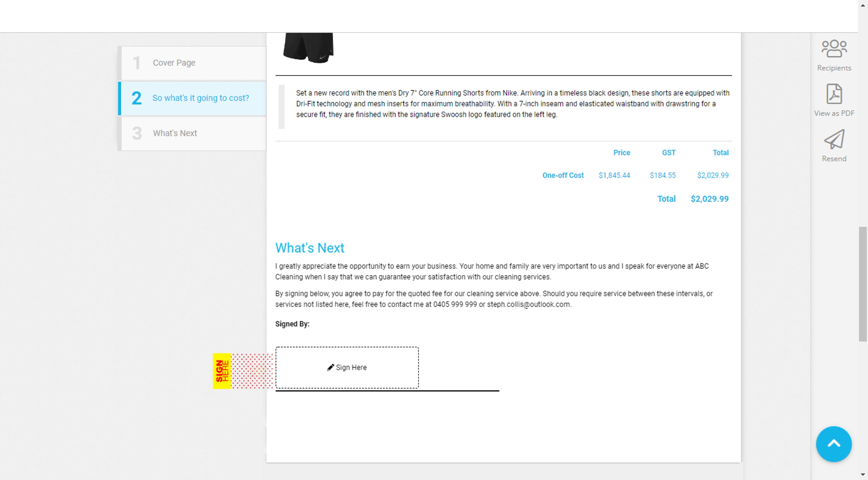
Task: Select the One-off Cost row label
Action: 563,175
